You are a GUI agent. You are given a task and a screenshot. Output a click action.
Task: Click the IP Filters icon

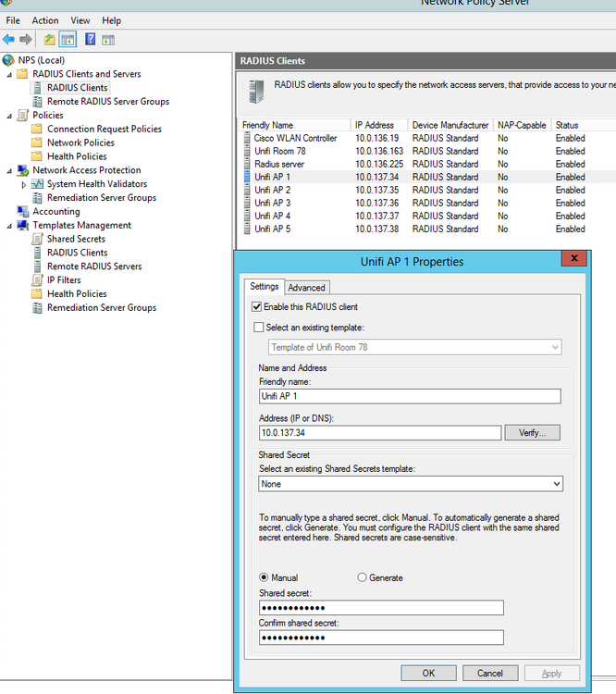(38, 280)
